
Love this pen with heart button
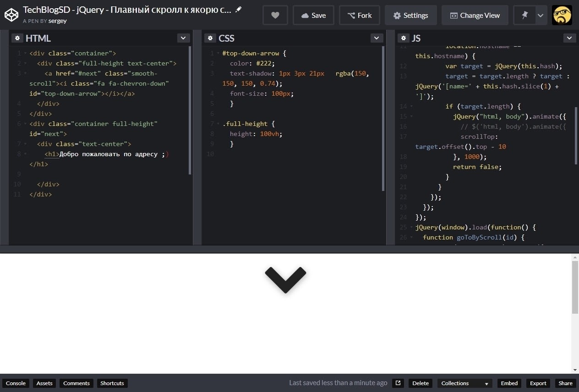[275, 15]
